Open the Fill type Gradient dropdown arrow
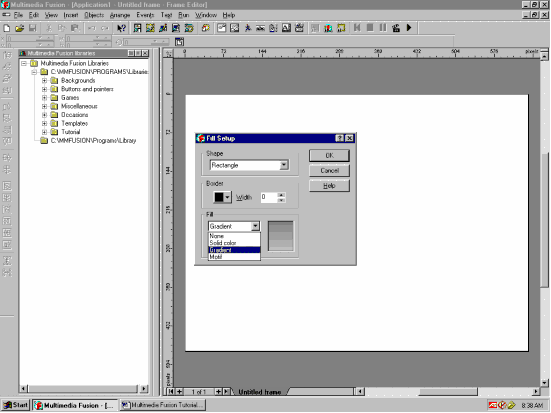The height and width of the screenshot is (413, 551). click(x=255, y=226)
